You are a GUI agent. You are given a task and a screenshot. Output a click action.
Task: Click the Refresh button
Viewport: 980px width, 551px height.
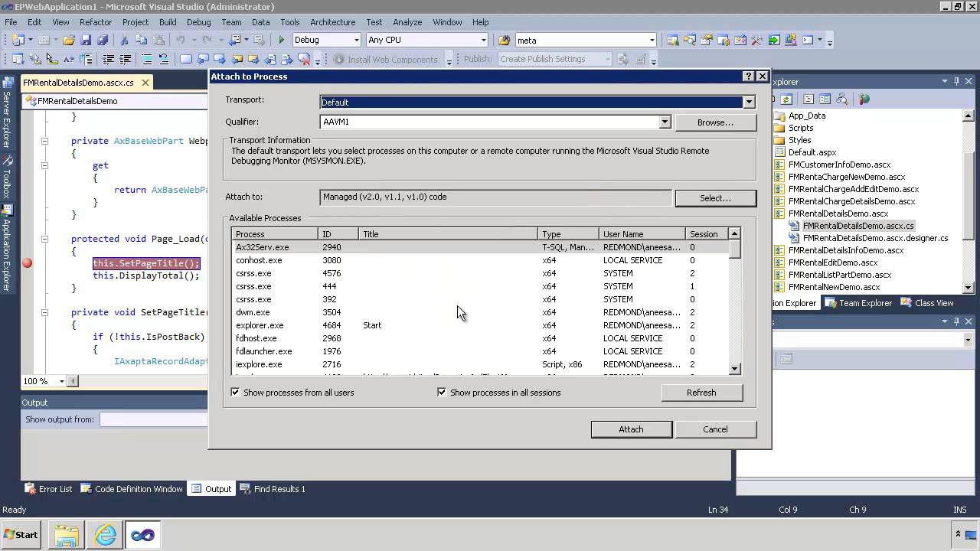(x=701, y=393)
